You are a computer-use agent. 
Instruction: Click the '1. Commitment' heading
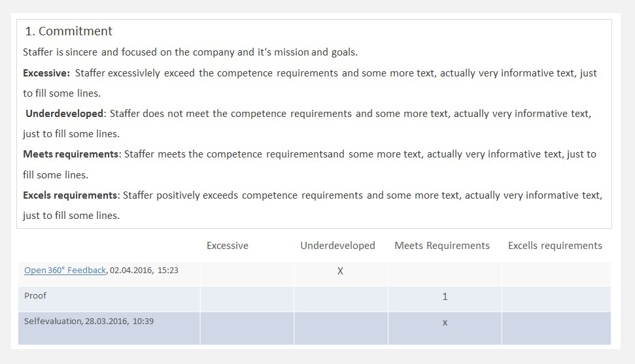(69, 31)
